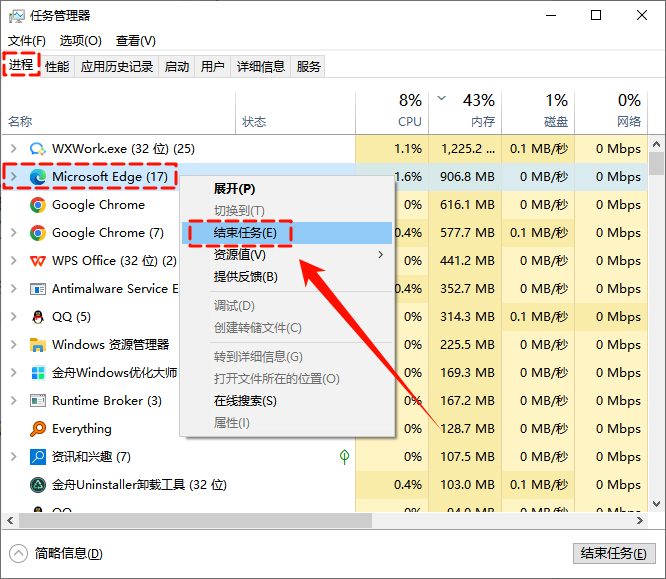Select the Everything process row name

(82, 429)
